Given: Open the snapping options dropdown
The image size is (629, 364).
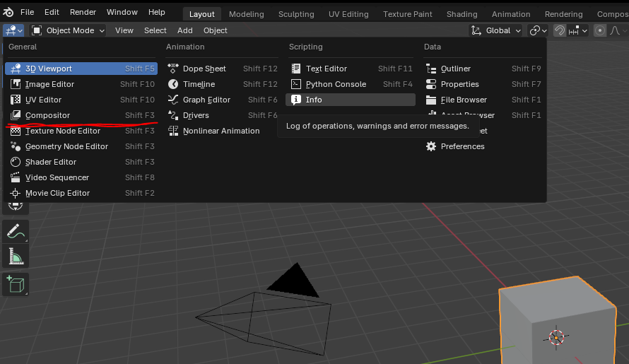Looking at the screenshot, I should (577, 30).
